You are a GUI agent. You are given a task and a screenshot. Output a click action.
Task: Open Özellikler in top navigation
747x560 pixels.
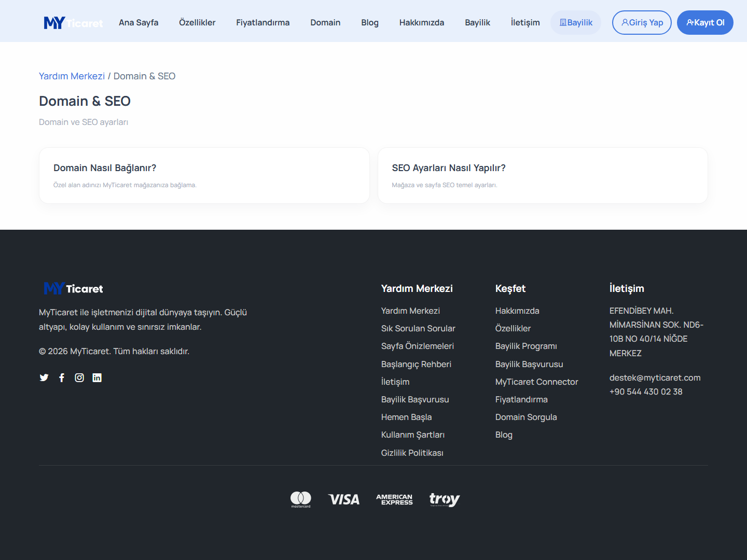click(197, 23)
